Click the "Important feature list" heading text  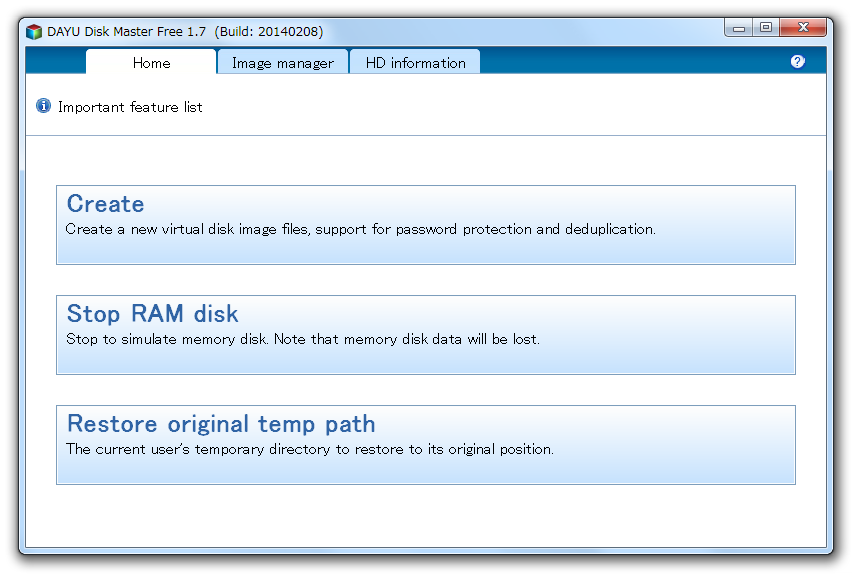point(130,107)
